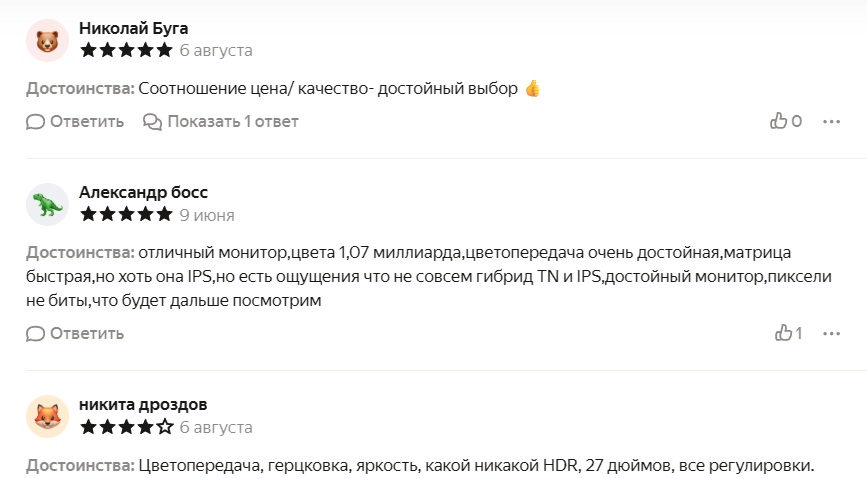Open Александр босс's profile name

click(143, 192)
